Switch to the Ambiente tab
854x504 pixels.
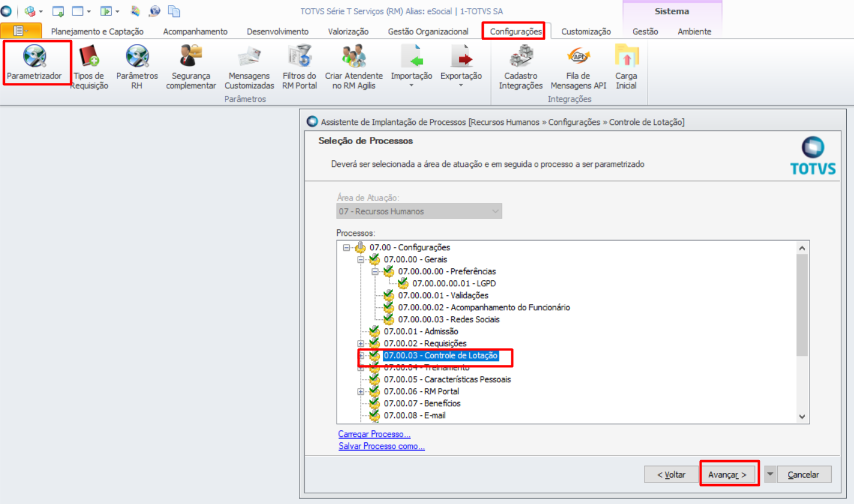(694, 31)
